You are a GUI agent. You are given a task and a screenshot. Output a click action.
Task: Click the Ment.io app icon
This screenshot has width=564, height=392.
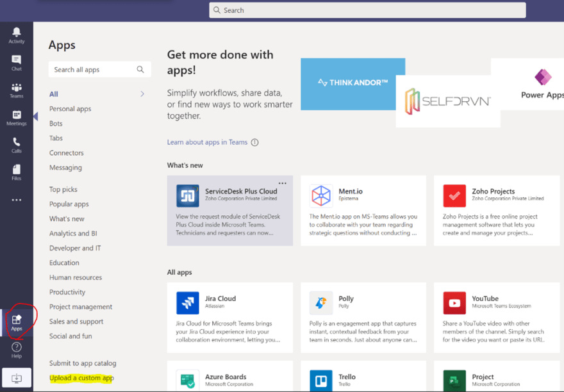[321, 195]
